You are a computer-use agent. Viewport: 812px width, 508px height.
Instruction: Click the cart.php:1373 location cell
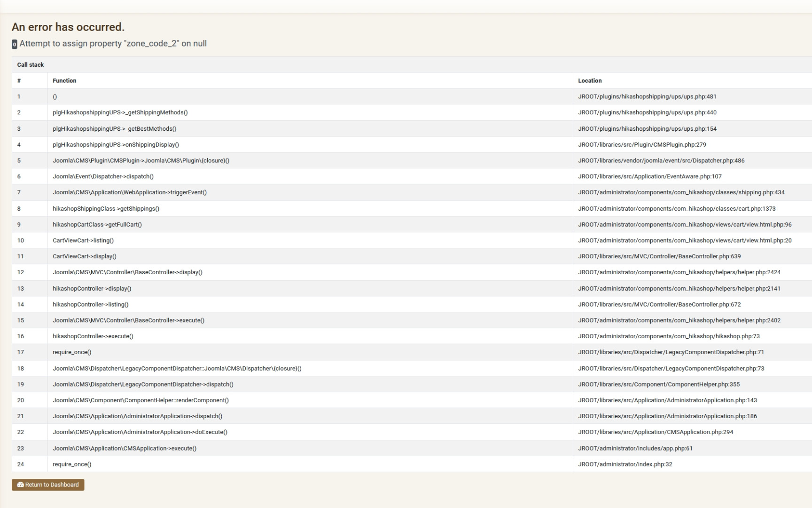tap(677, 209)
